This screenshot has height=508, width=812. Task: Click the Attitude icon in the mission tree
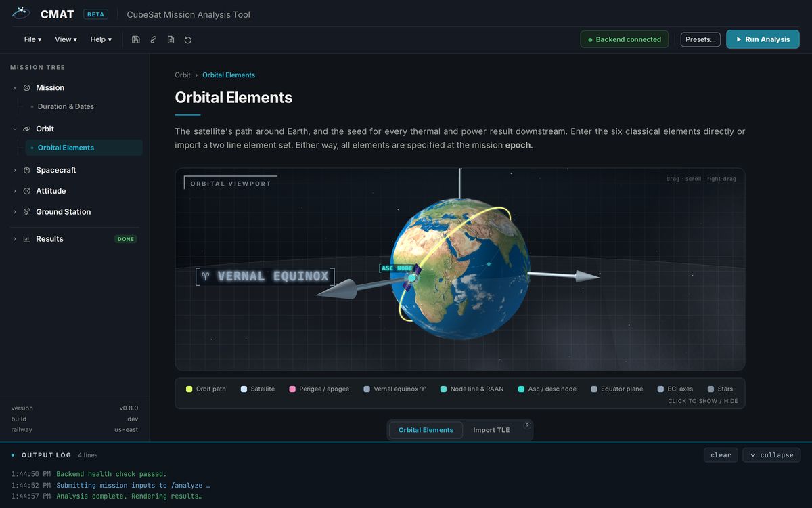27,191
